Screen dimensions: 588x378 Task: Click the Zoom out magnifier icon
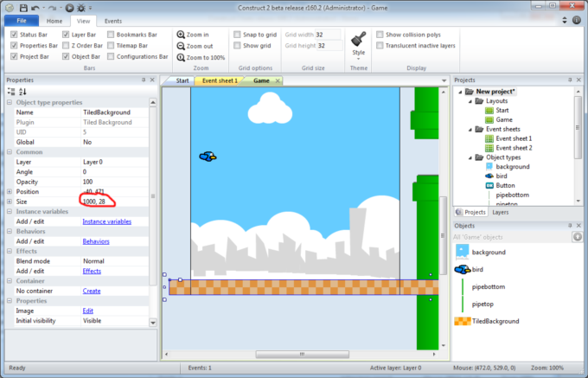click(181, 46)
